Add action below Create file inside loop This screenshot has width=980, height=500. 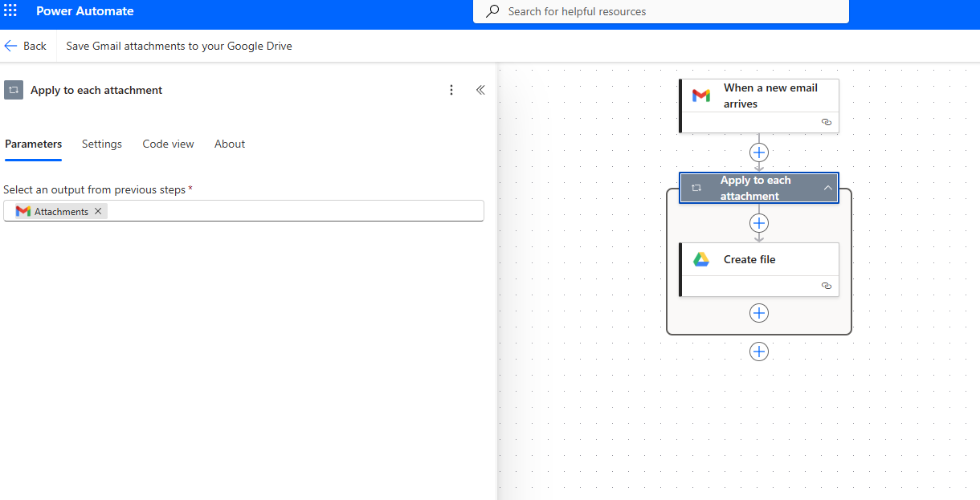pyautogui.click(x=759, y=313)
